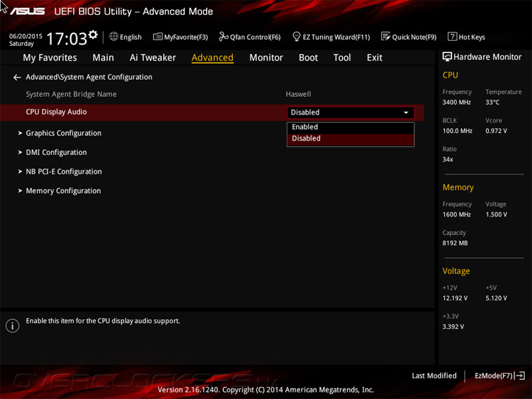Screen dimensions: 532x399
Task: Click the CPU display audio help text
Action: [x=103, y=321]
